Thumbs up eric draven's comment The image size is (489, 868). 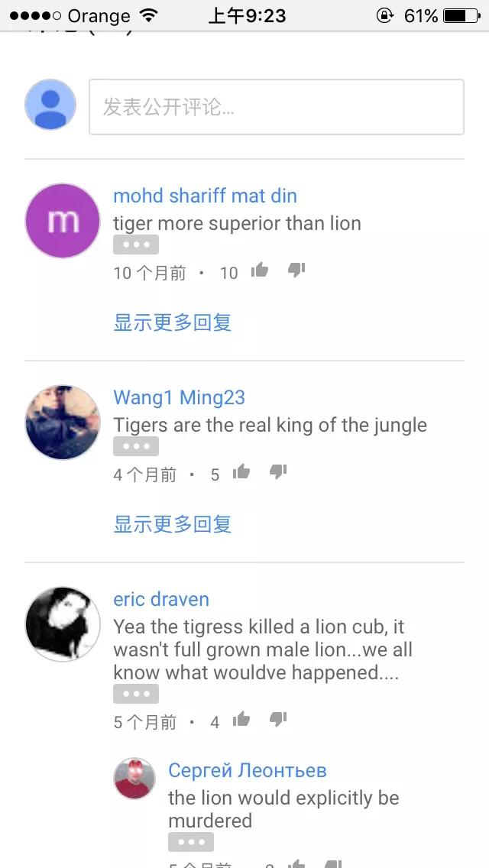click(x=241, y=720)
